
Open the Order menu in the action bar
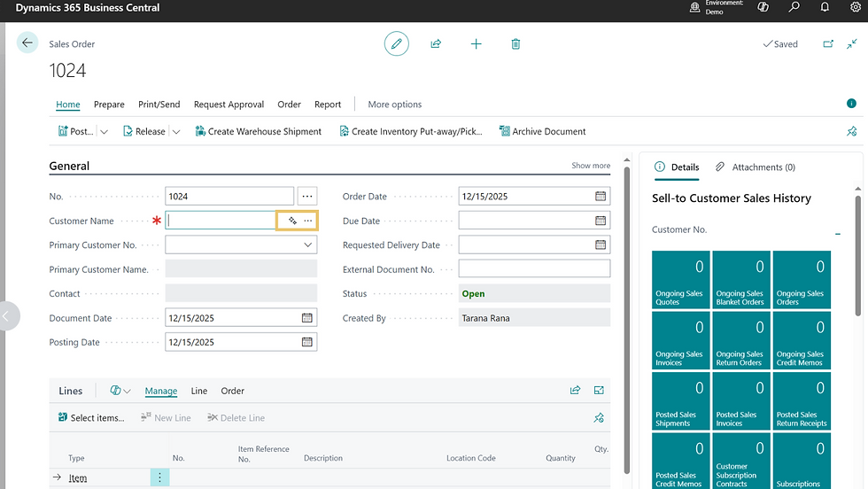[x=289, y=105]
